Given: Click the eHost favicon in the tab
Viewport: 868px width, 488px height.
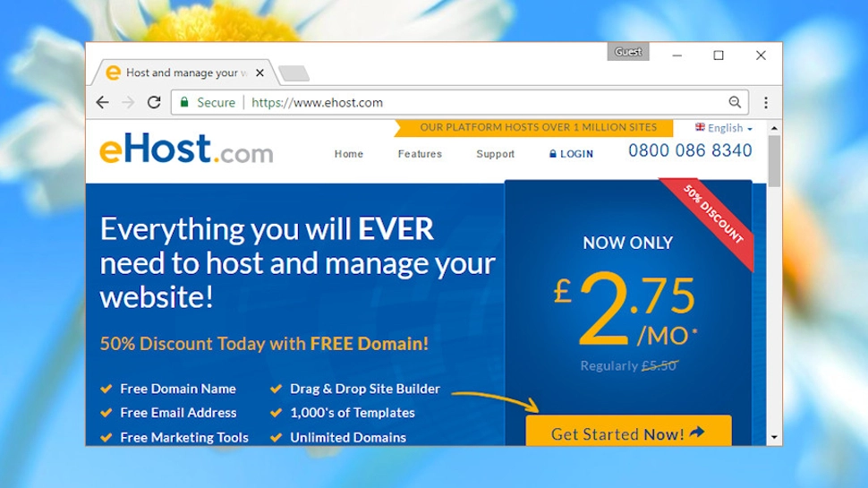Looking at the screenshot, I should (x=113, y=73).
